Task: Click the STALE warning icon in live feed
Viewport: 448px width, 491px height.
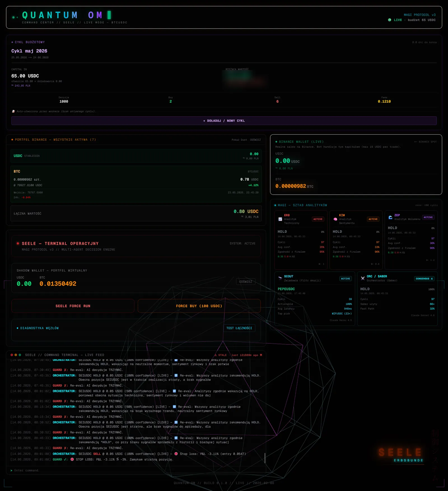Action: pyautogui.click(x=215, y=355)
